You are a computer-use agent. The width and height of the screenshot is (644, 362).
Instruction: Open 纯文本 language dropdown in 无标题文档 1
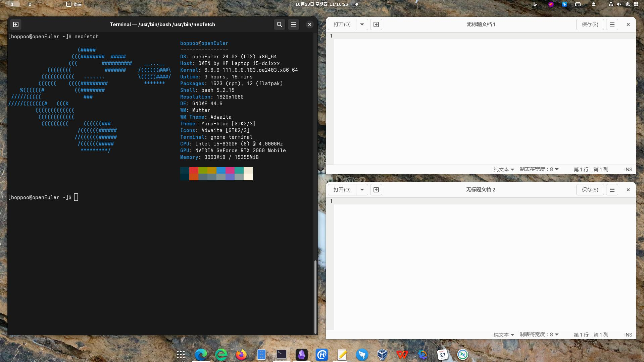click(504, 170)
